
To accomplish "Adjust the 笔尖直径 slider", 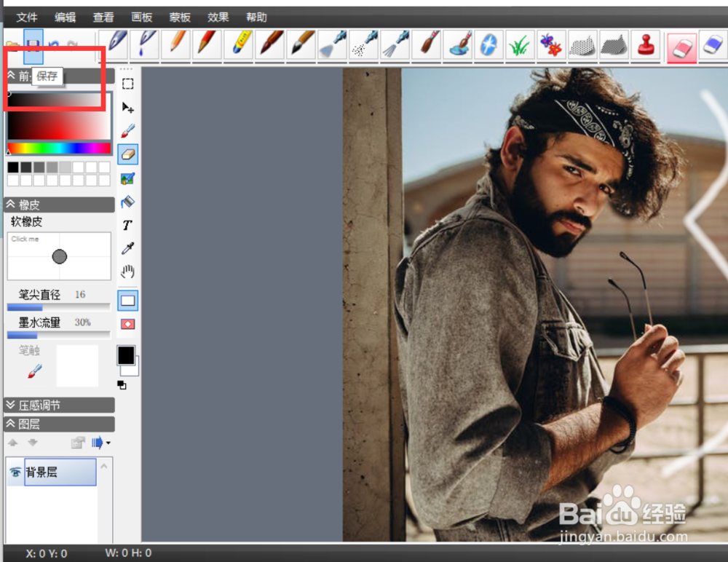I will (58, 307).
